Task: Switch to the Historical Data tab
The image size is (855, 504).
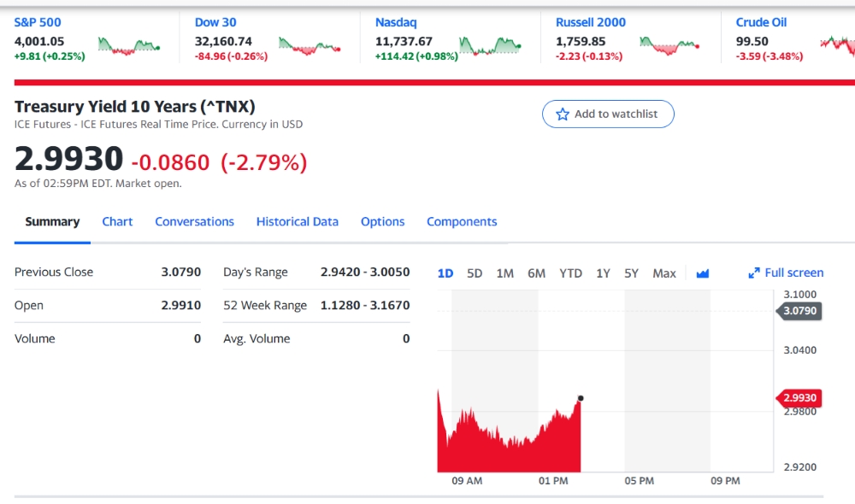Action: [298, 222]
